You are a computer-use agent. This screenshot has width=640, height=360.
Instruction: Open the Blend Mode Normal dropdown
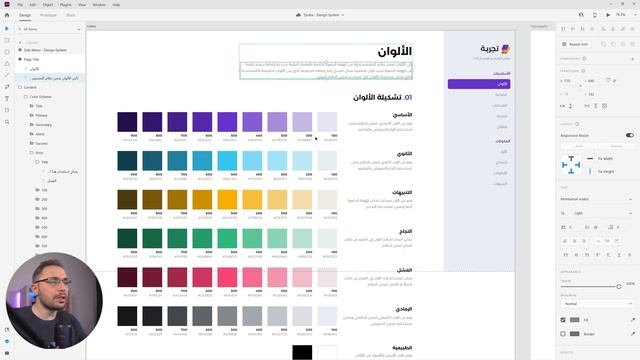tap(596, 304)
